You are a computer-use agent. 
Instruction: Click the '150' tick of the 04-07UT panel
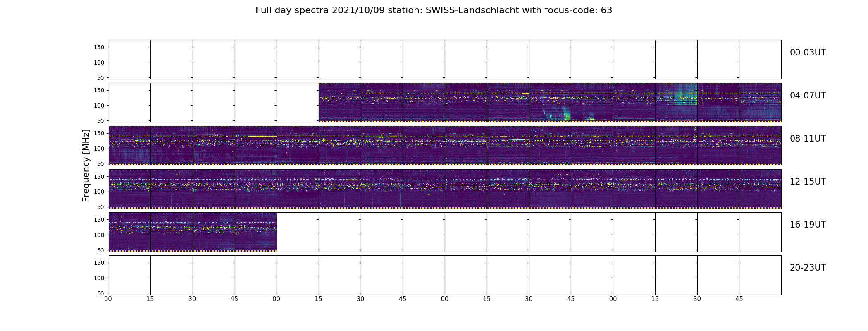pos(99,90)
